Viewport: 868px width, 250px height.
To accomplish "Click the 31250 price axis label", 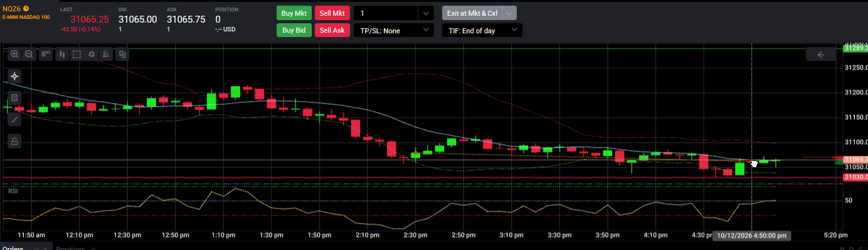I will pyautogui.click(x=856, y=67).
